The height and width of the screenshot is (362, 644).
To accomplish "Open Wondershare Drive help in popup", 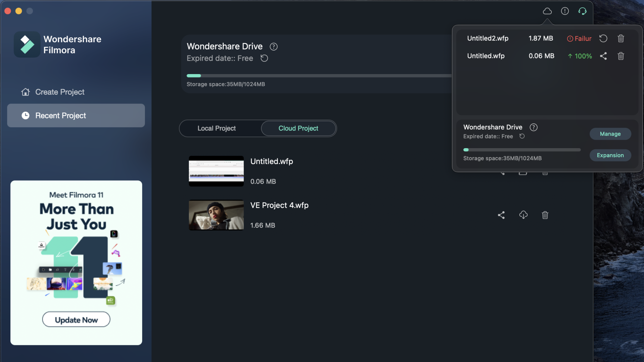I will [x=533, y=127].
